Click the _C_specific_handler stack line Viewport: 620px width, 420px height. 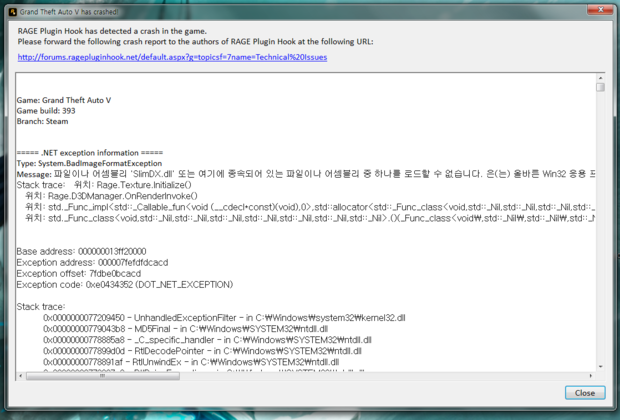click(x=207, y=340)
